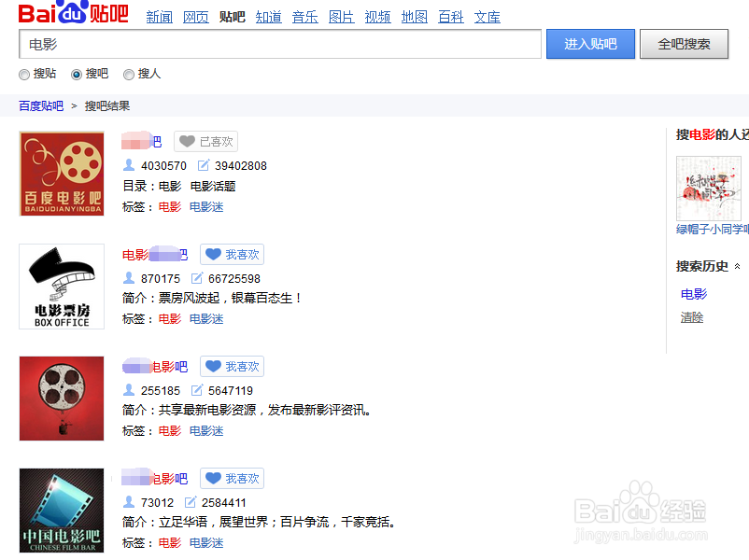The image size is (749, 560).
Task: Select the 搜贴 radio button
Action: pyautogui.click(x=24, y=75)
